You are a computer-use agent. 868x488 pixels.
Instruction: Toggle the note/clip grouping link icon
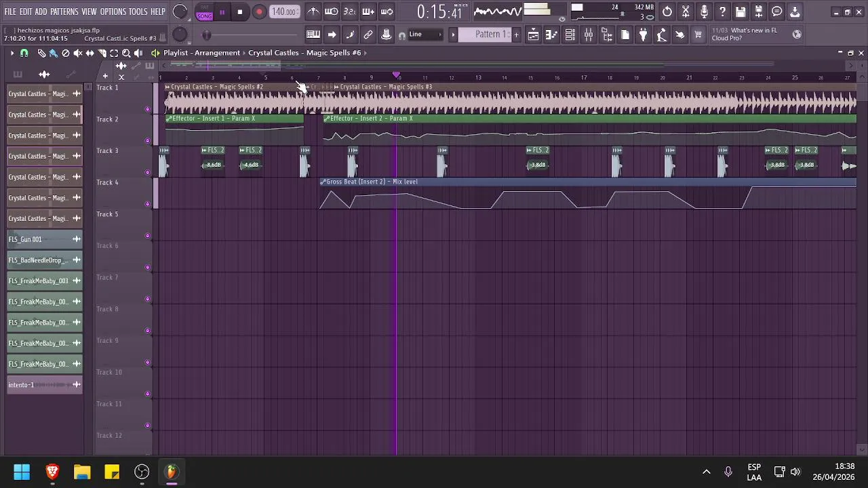(368, 35)
